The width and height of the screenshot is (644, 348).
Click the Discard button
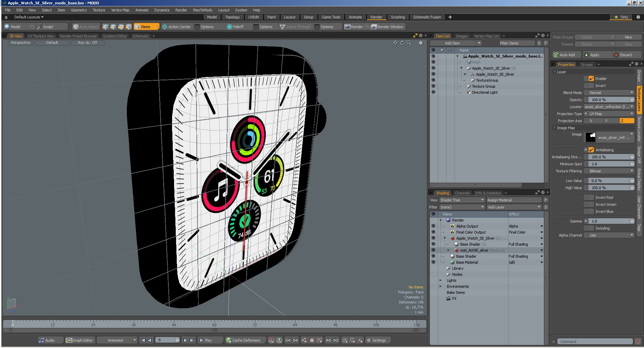point(627,55)
